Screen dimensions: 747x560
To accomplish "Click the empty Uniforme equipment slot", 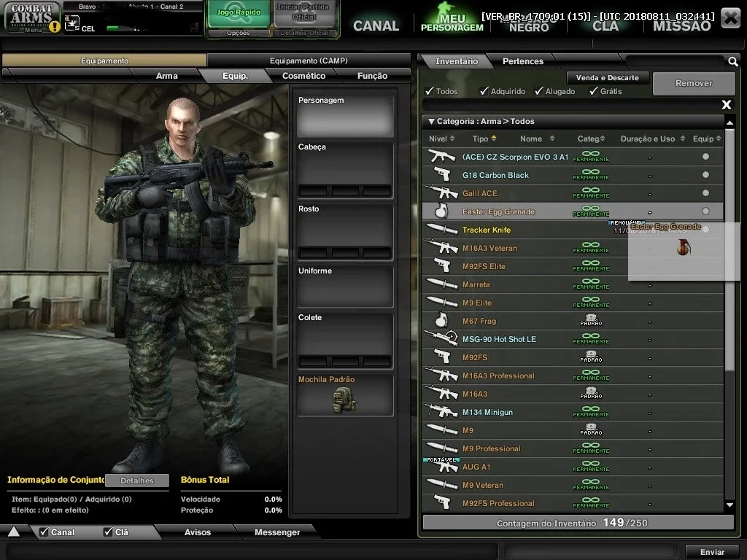I will pyautogui.click(x=345, y=286).
